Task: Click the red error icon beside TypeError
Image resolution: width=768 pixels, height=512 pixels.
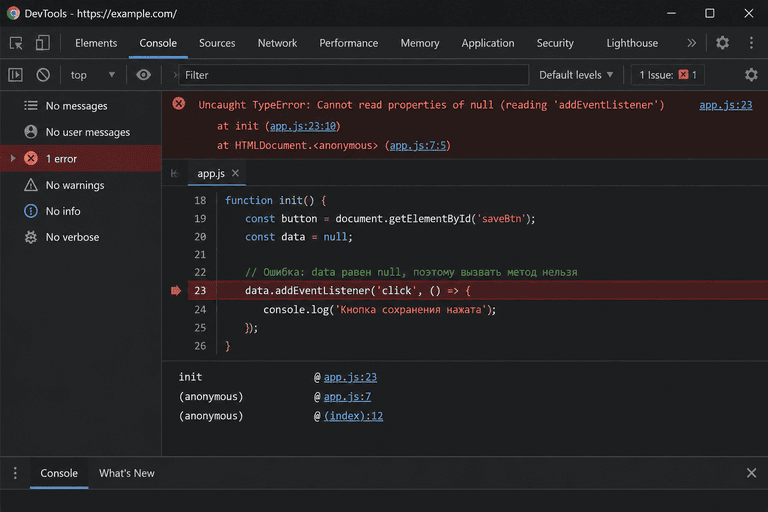Action: pyautogui.click(x=179, y=104)
